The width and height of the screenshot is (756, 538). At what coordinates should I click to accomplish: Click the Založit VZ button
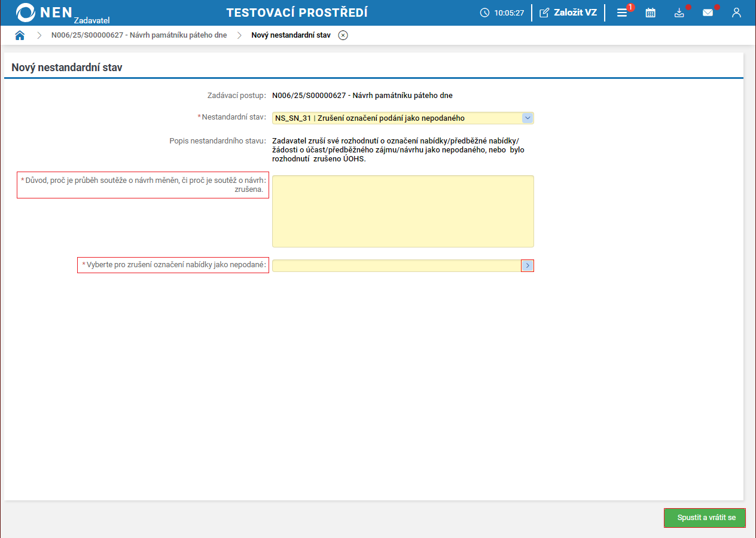point(568,13)
